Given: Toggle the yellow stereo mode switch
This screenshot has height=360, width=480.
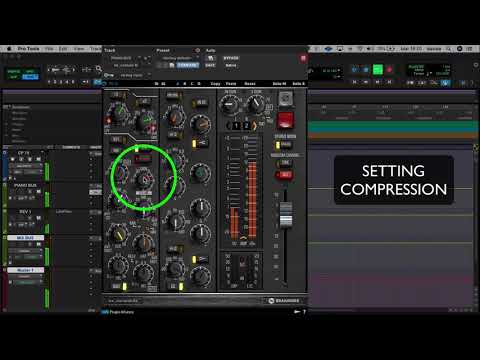Looking at the screenshot, I should pos(283,145).
